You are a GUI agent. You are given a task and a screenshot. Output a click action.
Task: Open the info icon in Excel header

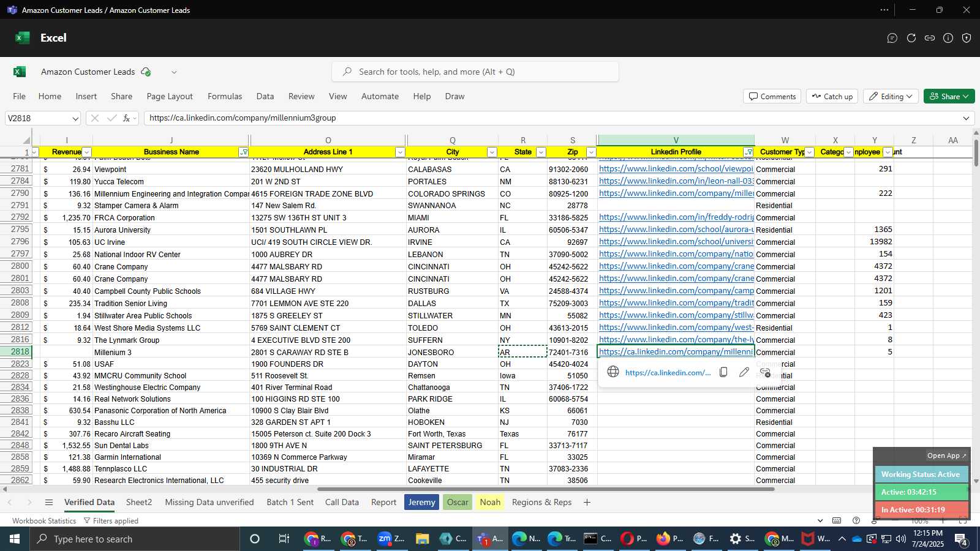948,38
